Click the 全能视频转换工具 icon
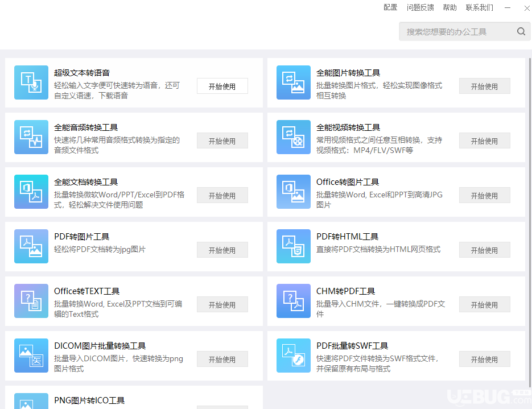Screen dimensions: 532x409 click(x=294, y=137)
